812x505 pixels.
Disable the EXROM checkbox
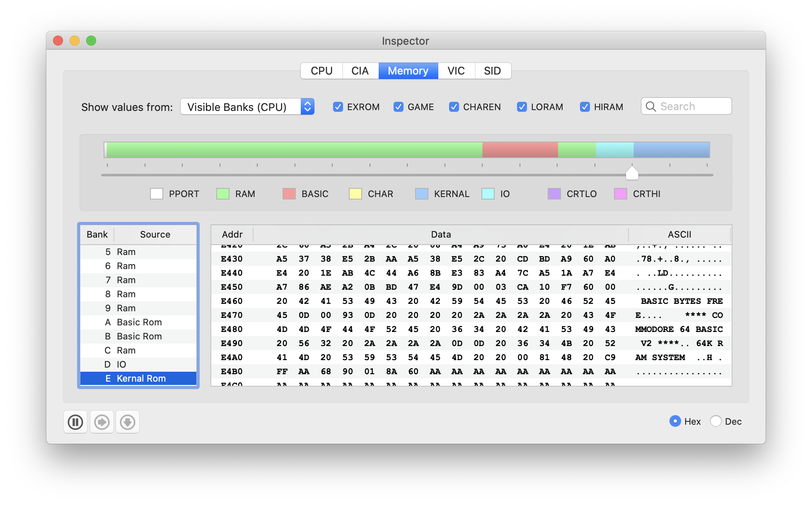pyautogui.click(x=338, y=107)
